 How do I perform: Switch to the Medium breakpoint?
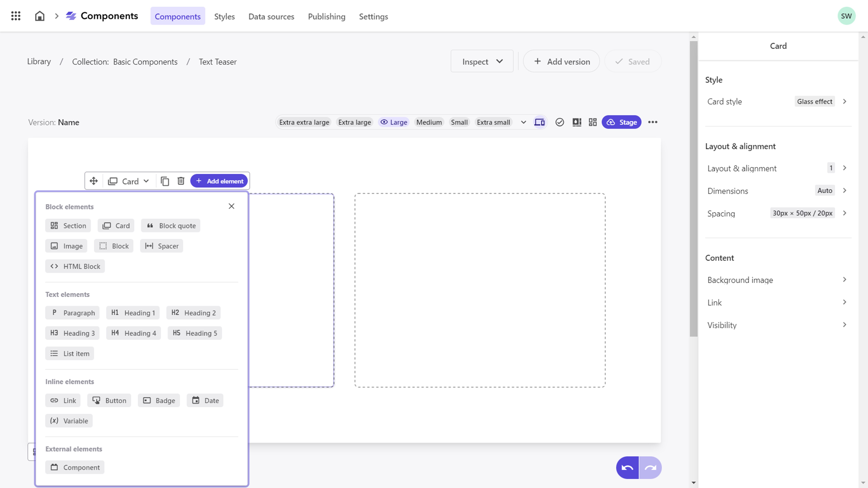coord(429,122)
